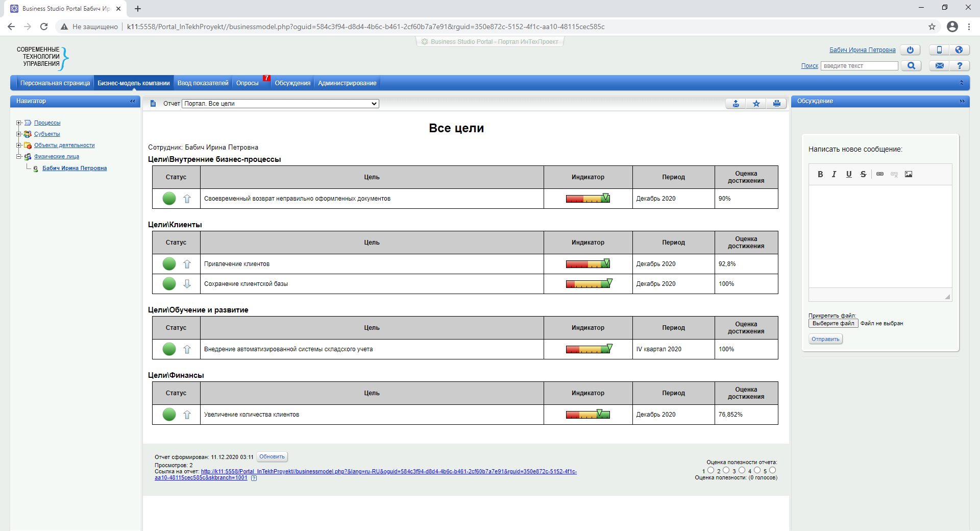Open the Ввод показателей menu tab
The width and height of the screenshot is (980, 531).
tap(203, 83)
